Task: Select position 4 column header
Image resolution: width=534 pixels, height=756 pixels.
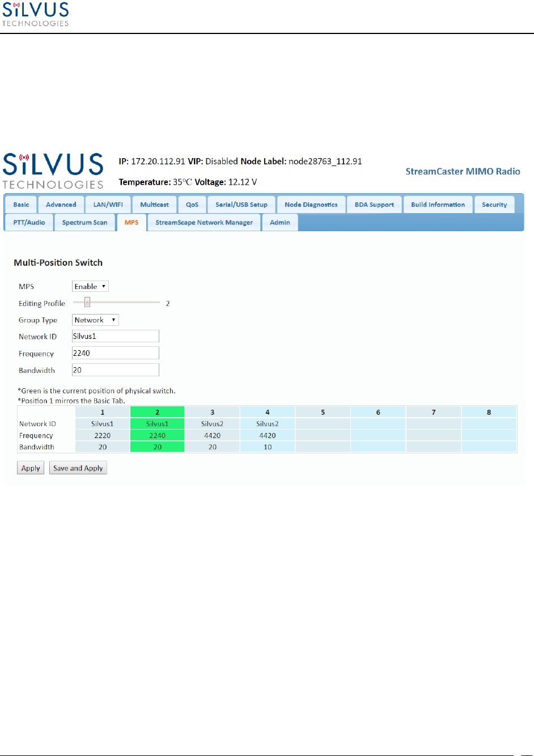Action: click(268, 412)
